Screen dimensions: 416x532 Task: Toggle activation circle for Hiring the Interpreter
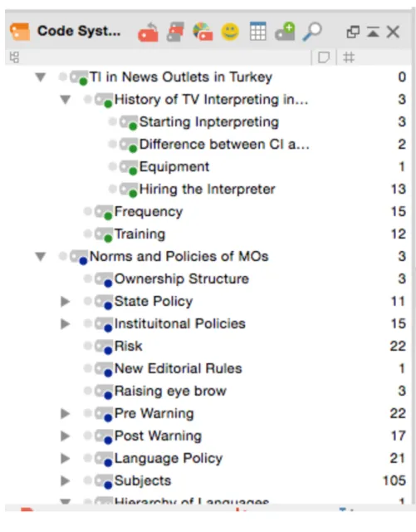click(x=113, y=189)
